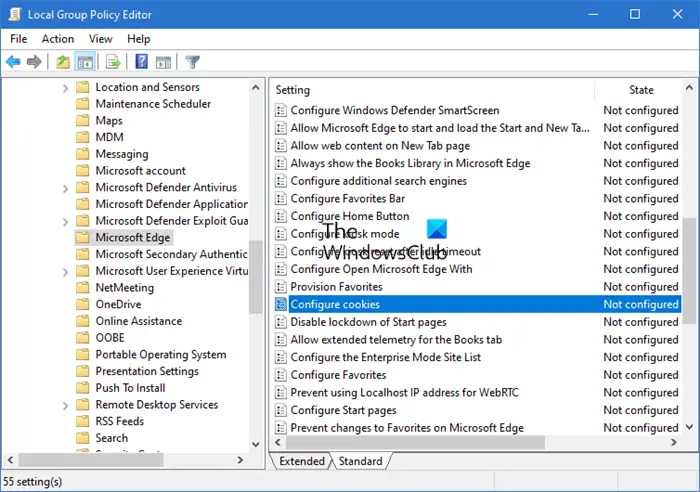
Task: Switch to the Standard tab
Action: [x=360, y=461]
